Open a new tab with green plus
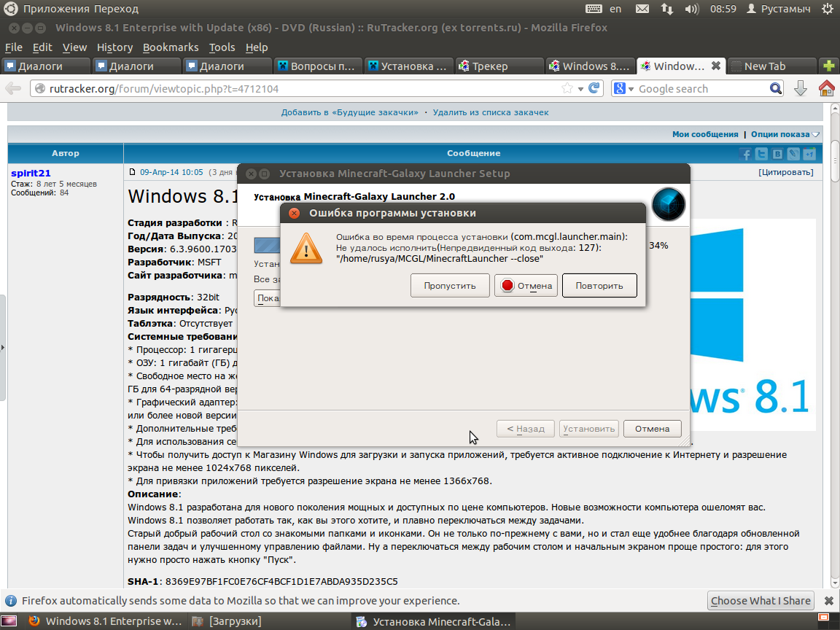The width and height of the screenshot is (840, 630). tap(829, 66)
